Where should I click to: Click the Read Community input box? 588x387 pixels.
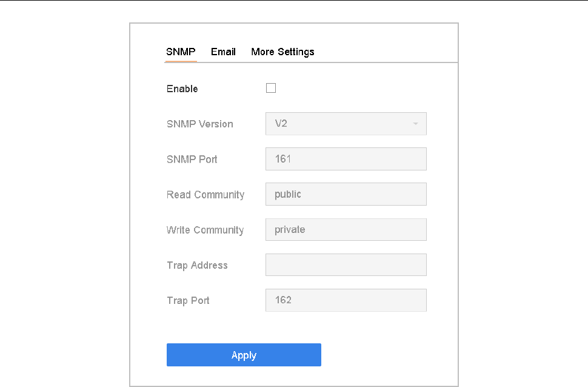[x=346, y=194]
